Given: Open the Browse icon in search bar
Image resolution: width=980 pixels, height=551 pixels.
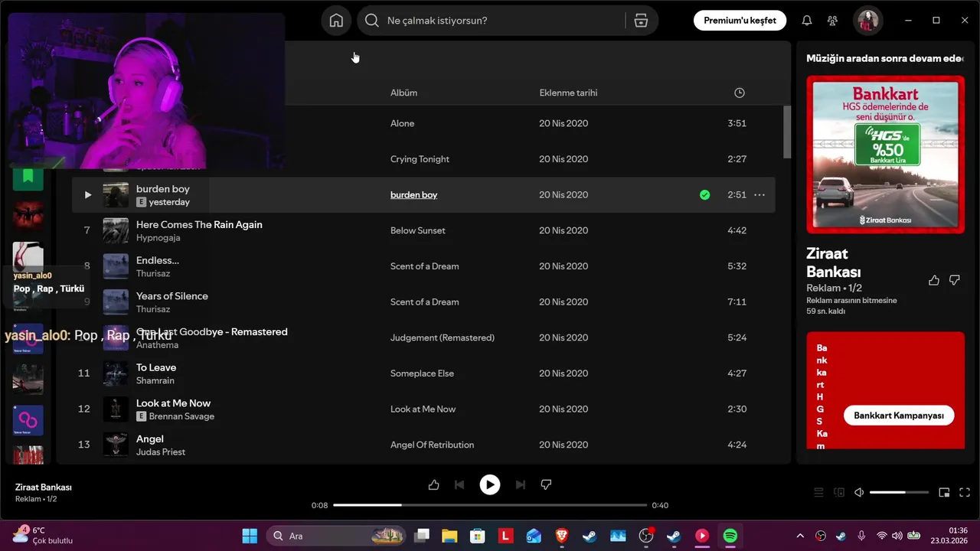Looking at the screenshot, I should [x=642, y=21].
